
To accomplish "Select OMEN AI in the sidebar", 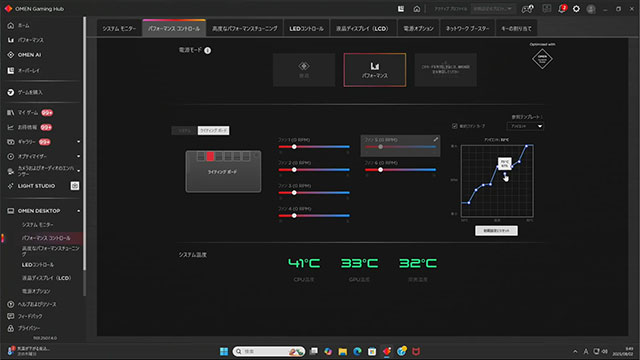I will [29, 55].
